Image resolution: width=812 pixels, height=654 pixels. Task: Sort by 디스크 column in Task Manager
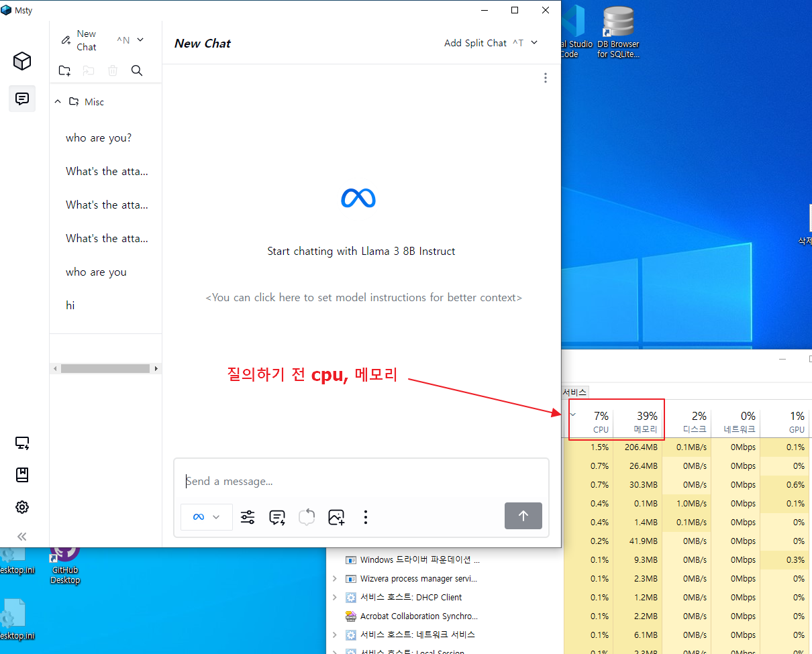pos(687,422)
